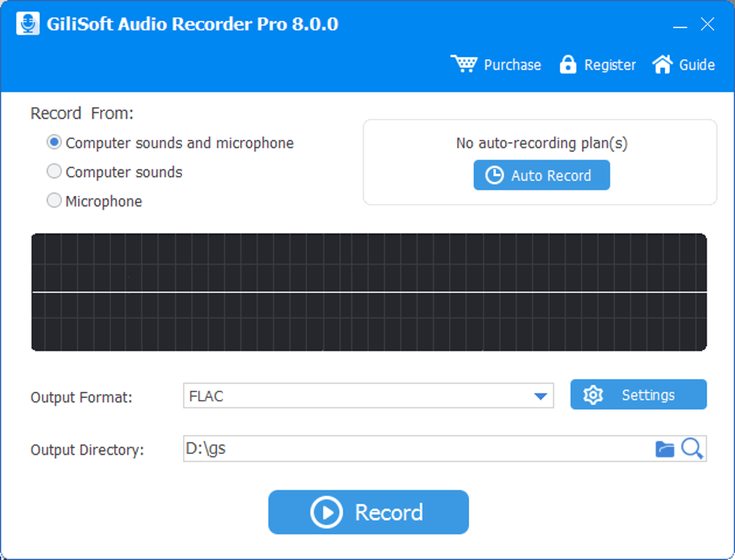Click the padlock Register icon
Screen dimensions: 735x560
pos(568,65)
